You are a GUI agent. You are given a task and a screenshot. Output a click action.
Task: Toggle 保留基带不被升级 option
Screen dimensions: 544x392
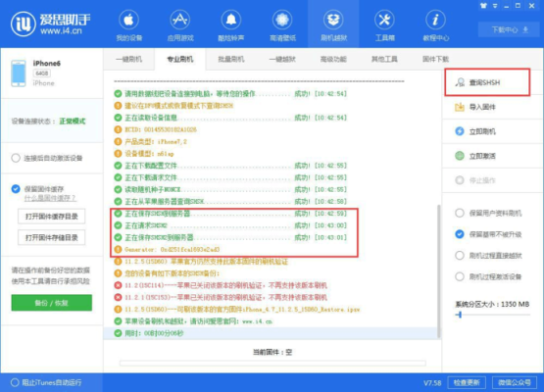click(460, 234)
